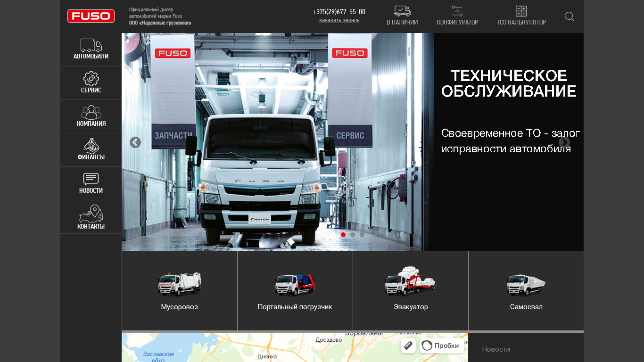
Task: Click the 'Мусоровоз' caption text
Action: [x=180, y=307]
